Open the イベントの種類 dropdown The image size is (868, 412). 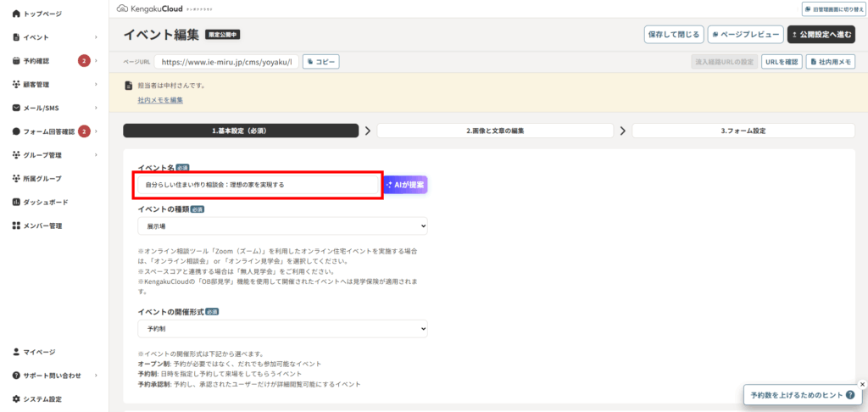[282, 226]
